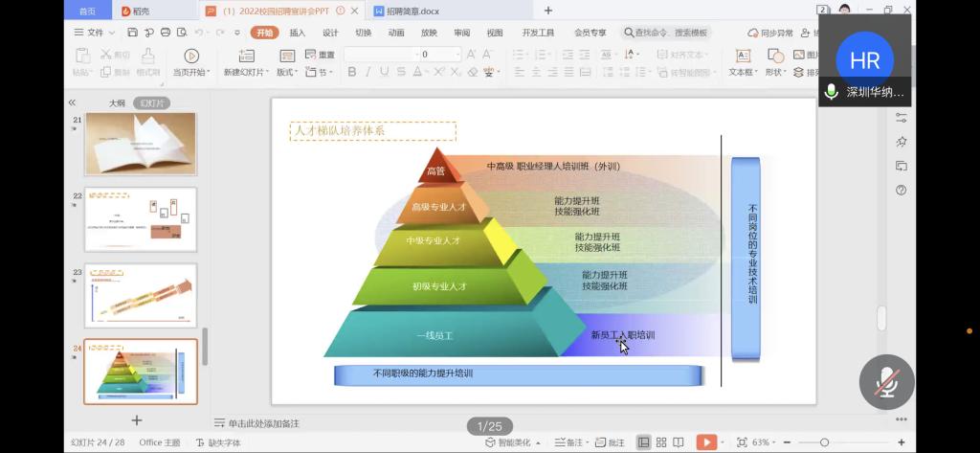Click the 重置 reset button
The image size is (980, 453).
320,55
